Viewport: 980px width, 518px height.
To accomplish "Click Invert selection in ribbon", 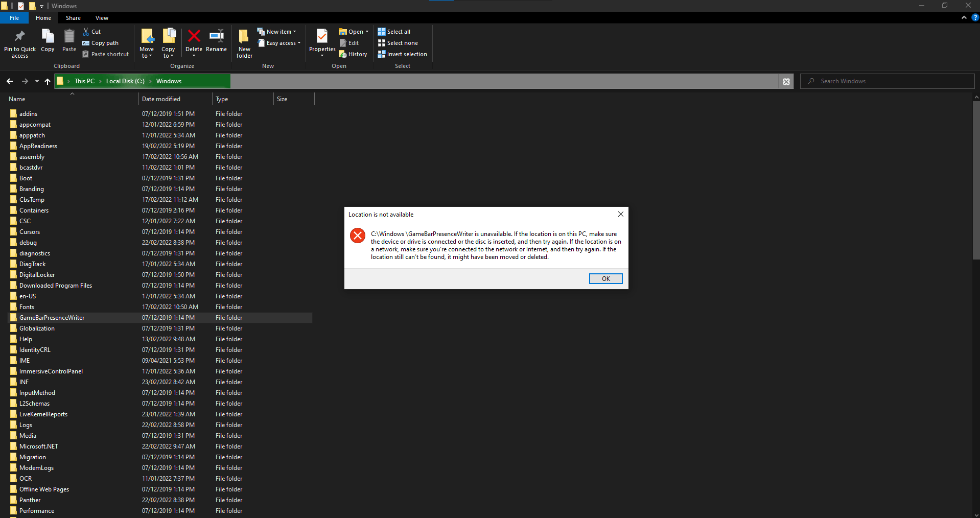I will [402, 54].
